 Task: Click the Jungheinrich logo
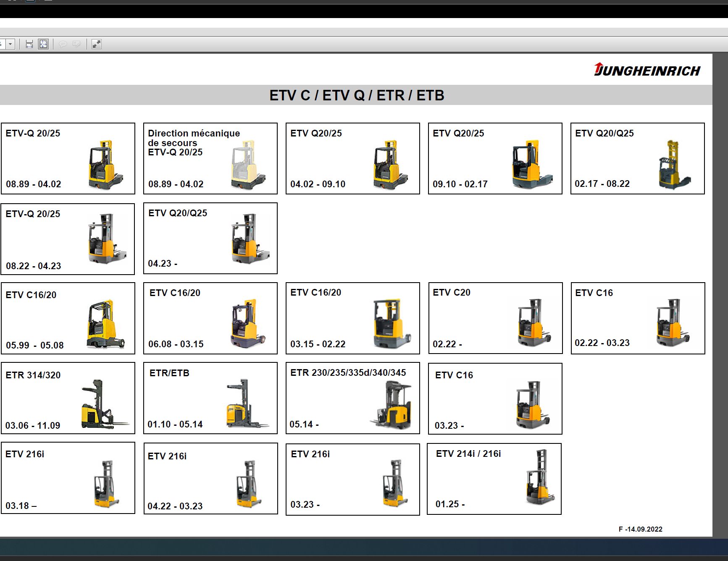(647, 70)
